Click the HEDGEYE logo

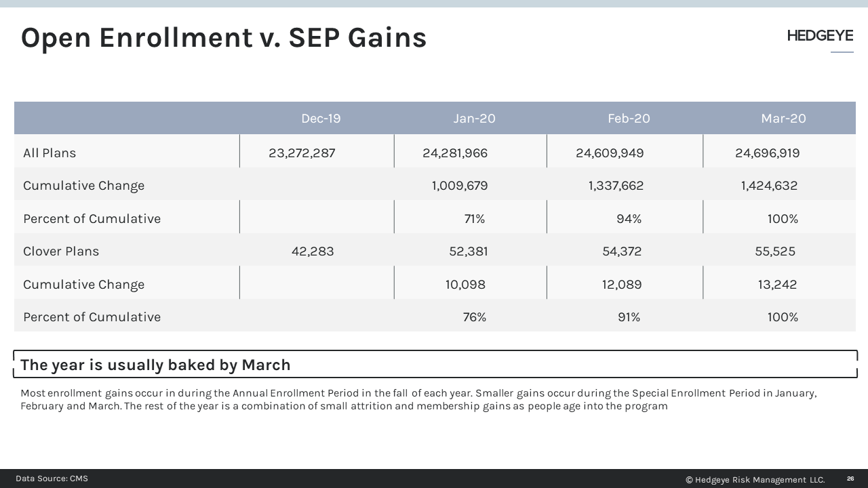click(x=819, y=35)
